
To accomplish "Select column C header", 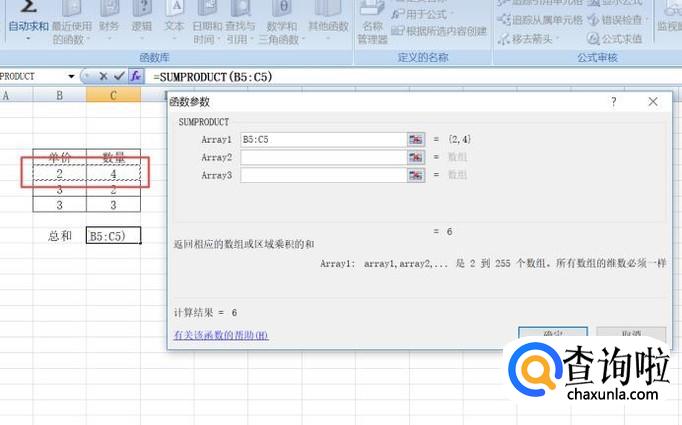I will [113, 96].
